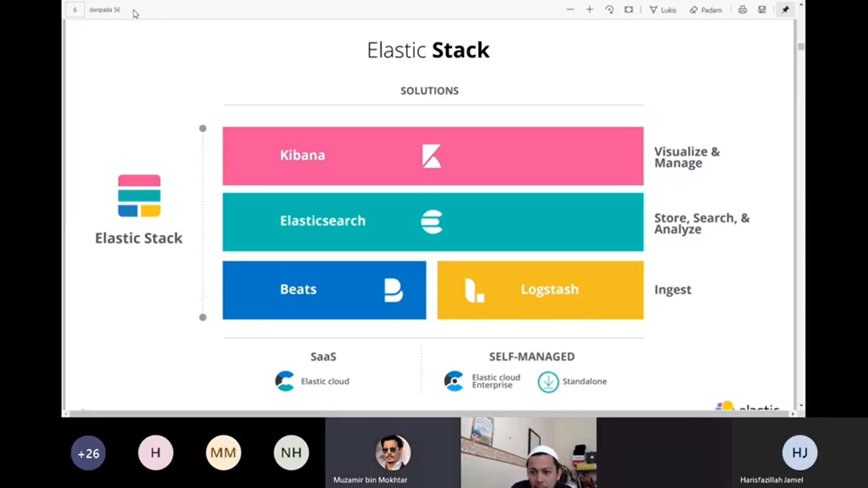The image size is (868, 488).
Task: Click the 'Store, Search, & Analyze' label
Action: [x=702, y=223]
